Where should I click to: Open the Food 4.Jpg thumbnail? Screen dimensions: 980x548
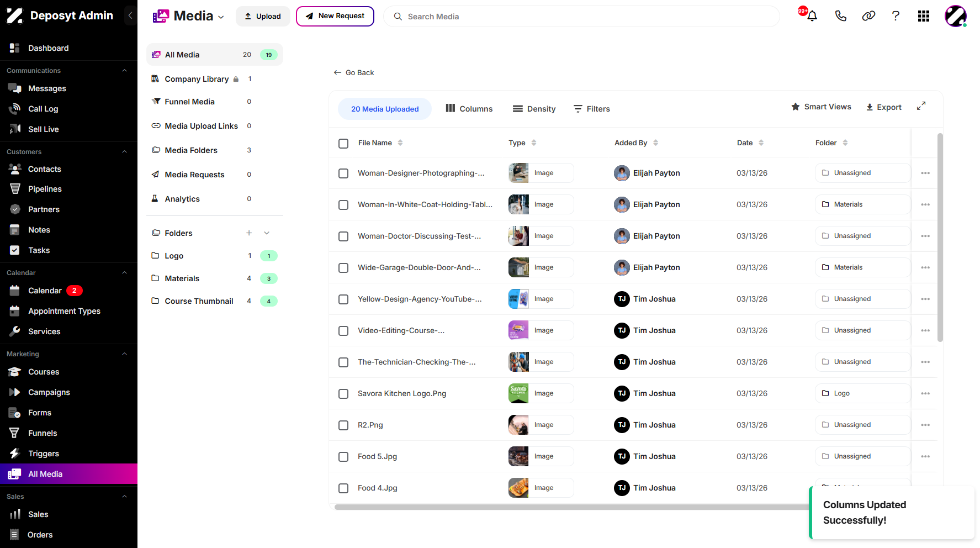tap(518, 488)
